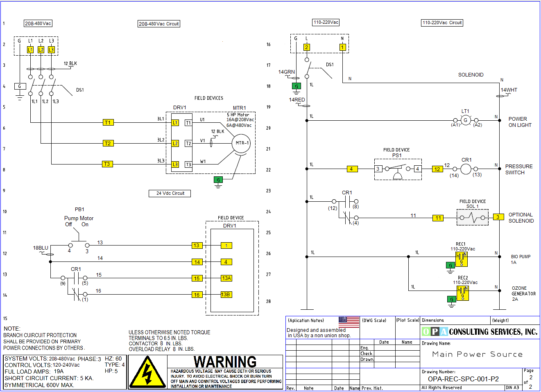Click the REC2 ozone generator receptacle symbol

(x=462, y=293)
